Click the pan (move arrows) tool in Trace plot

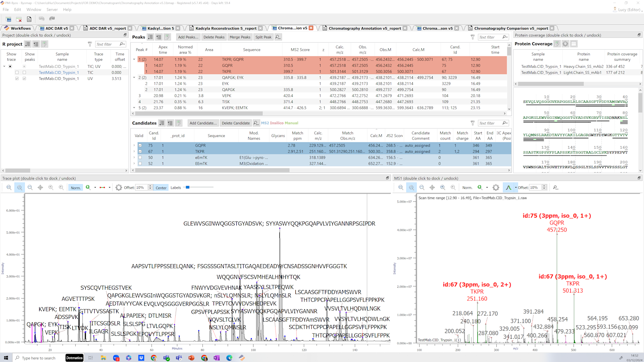point(40,187)
